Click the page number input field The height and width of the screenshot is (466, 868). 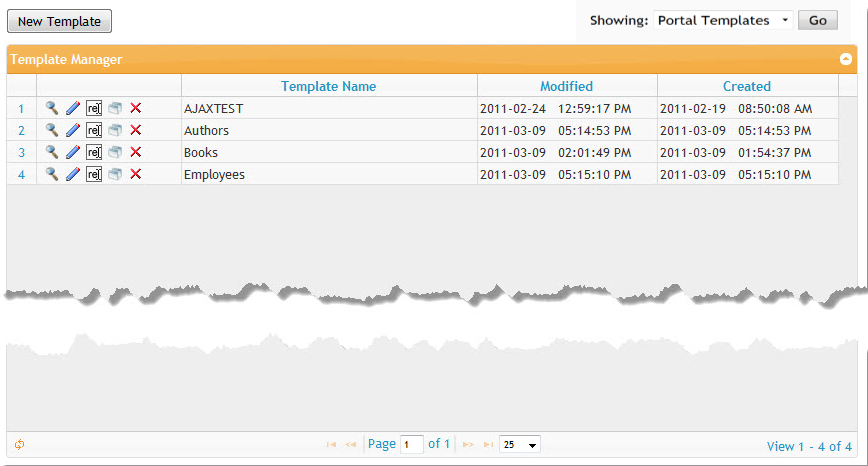click(411, 445)
